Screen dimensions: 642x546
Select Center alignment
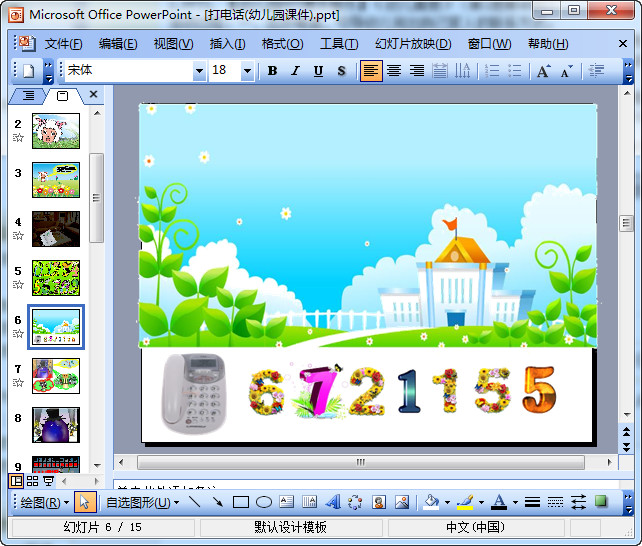(394, 71)
